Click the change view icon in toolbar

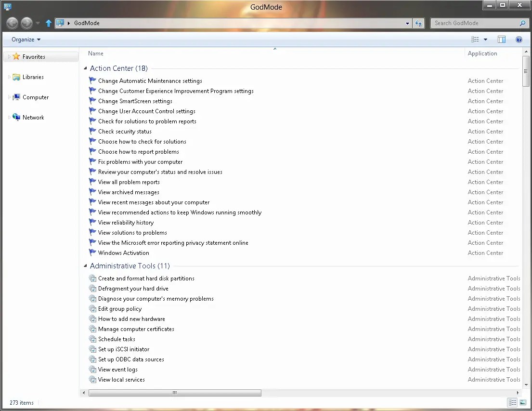coord(475,40)
